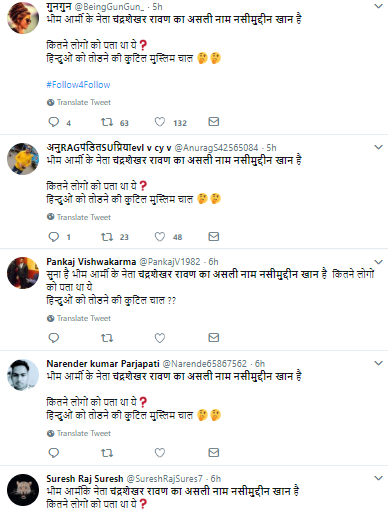Retweet the Anurag542565084 tweet
388x509 pixels.
[x=107, y=237]
